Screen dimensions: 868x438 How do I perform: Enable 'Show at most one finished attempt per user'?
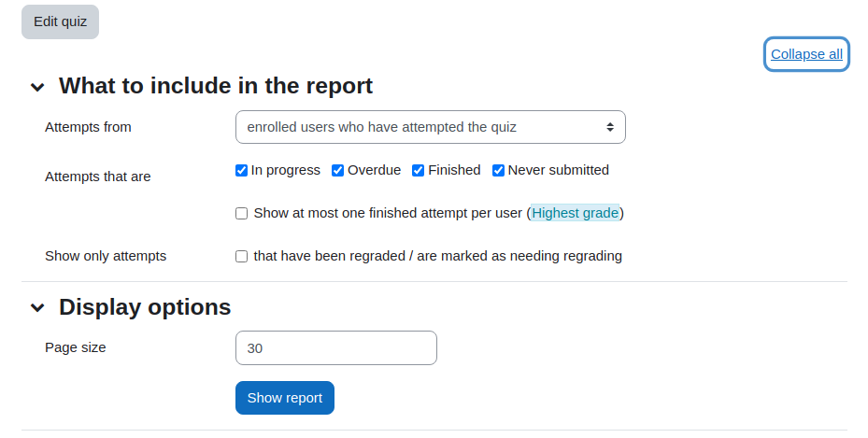(x=241, y=214)
